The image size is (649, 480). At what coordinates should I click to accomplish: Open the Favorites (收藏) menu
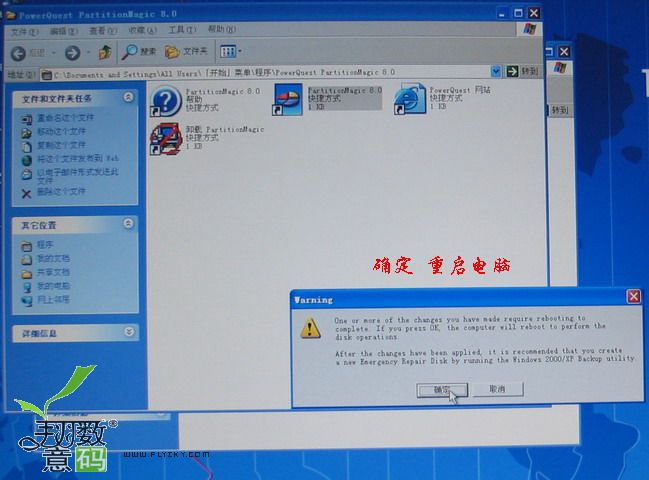(142, 30)
